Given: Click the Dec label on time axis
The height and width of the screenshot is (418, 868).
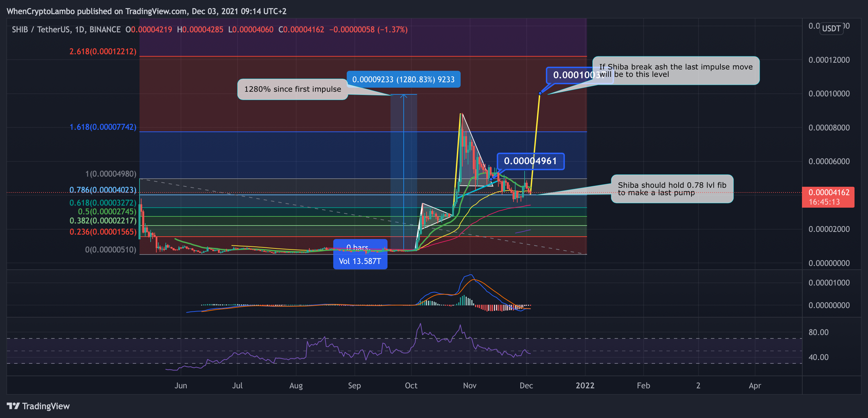Looking at the screenshot, I should [526, 386].
